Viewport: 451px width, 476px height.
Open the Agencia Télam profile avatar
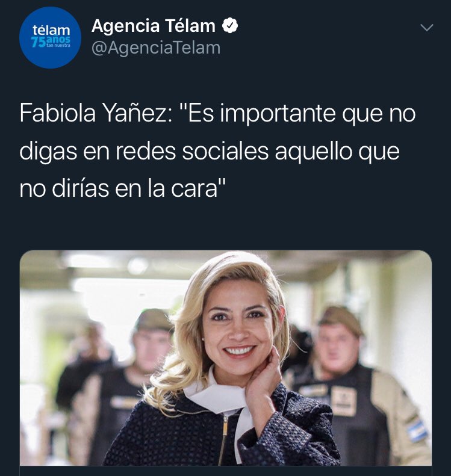point(50,38)
